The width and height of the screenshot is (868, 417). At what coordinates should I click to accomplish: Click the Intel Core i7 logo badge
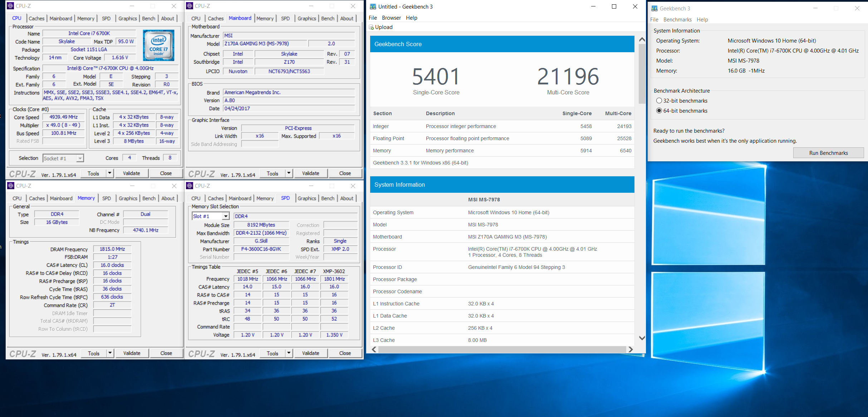[x=158, y=45]
